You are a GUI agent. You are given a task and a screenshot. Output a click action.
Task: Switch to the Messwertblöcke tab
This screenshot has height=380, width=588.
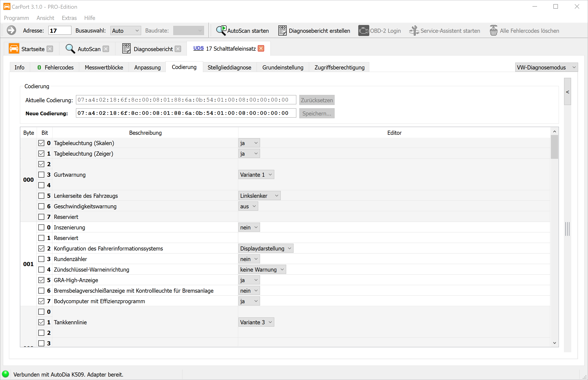pos(104,67)
